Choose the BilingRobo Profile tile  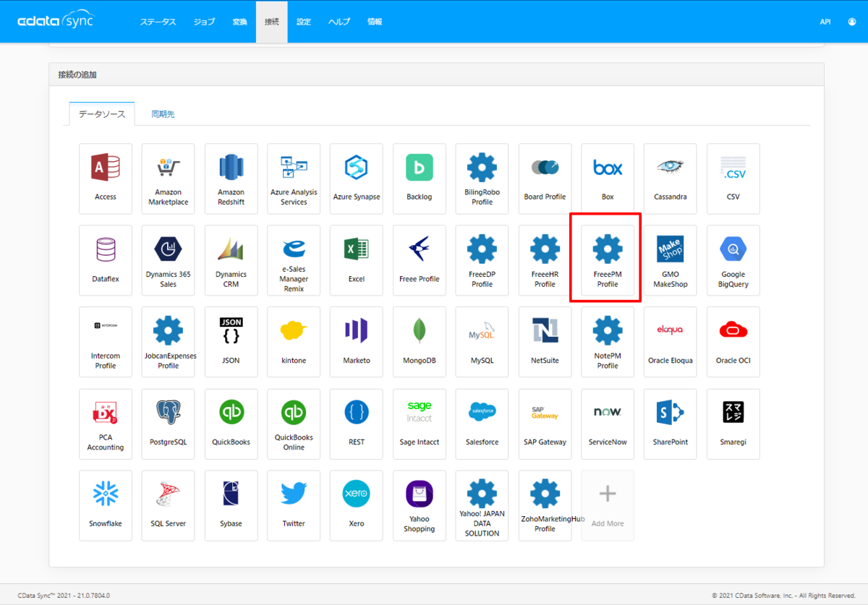(482, 179)
